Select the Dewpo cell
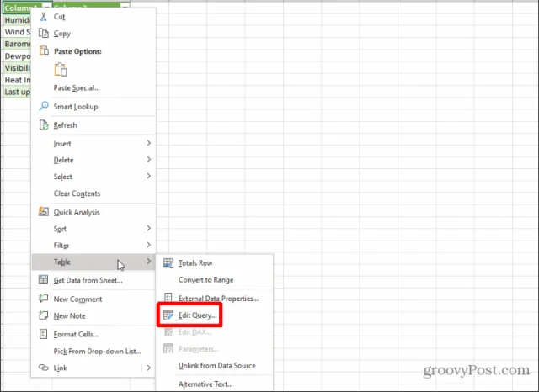The image size is (539, 392). tap(17, 56)
